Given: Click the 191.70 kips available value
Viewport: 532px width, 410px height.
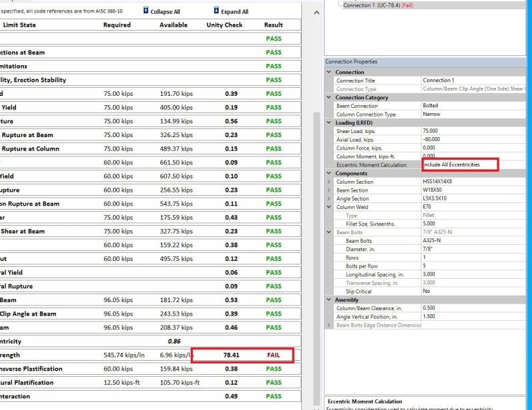Looking at the screenshot, I should click(x=176, y=94).
